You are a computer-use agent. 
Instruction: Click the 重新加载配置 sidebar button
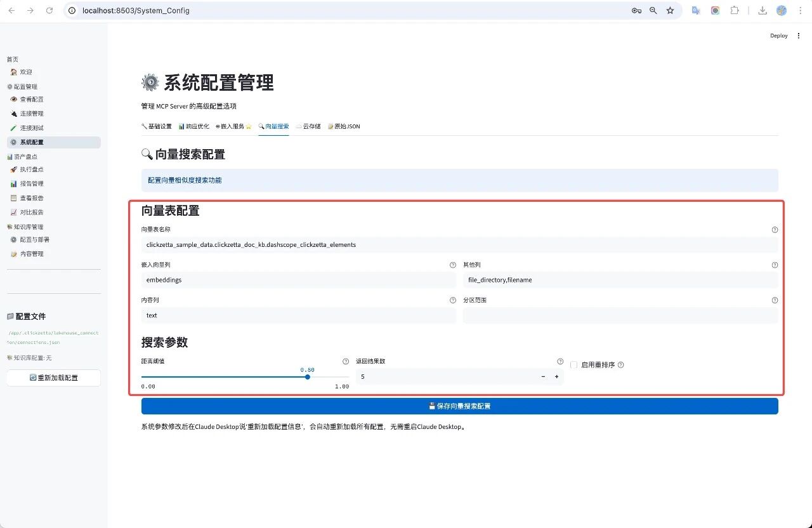point(54,378)
